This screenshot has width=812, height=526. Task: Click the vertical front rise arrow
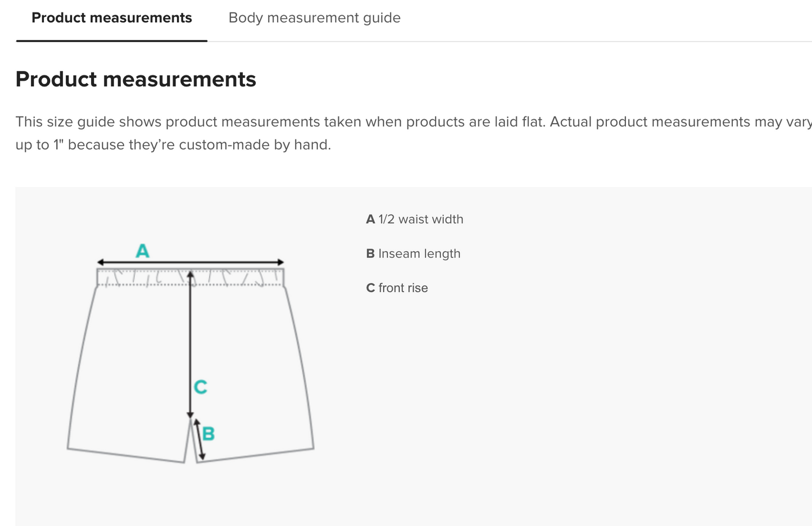(190, 344)
